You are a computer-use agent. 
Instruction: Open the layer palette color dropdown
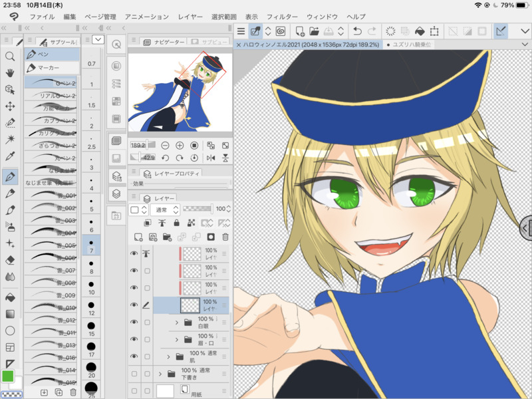pyautogui.click(x=138, y=209)
